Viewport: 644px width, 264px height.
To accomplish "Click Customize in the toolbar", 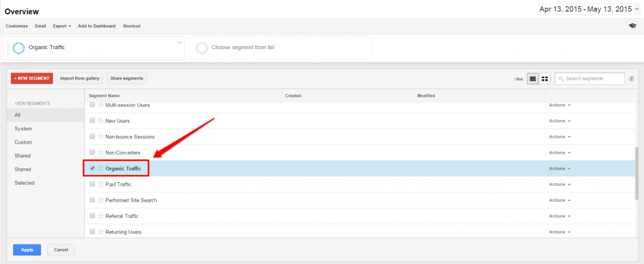I will (17, 26).
